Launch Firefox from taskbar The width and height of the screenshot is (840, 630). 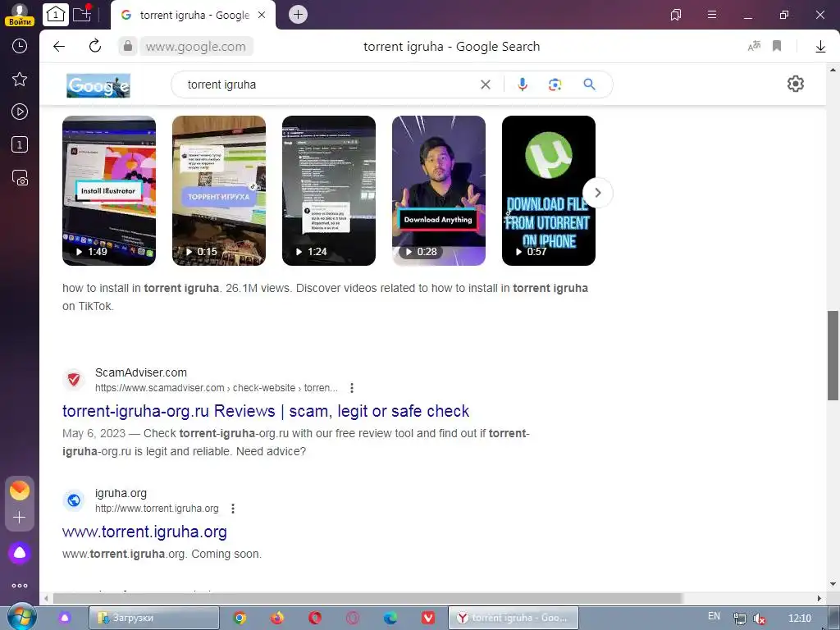pyautogui.click(x=277, y=619)
